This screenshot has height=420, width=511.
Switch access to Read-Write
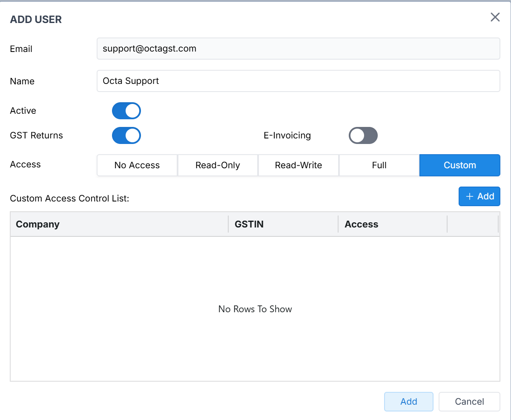(298, 165)
